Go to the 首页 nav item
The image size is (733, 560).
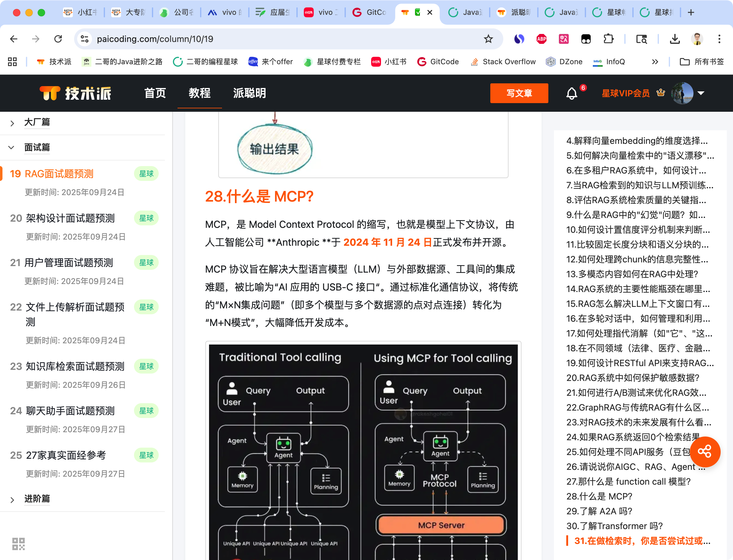click(155, 93)
